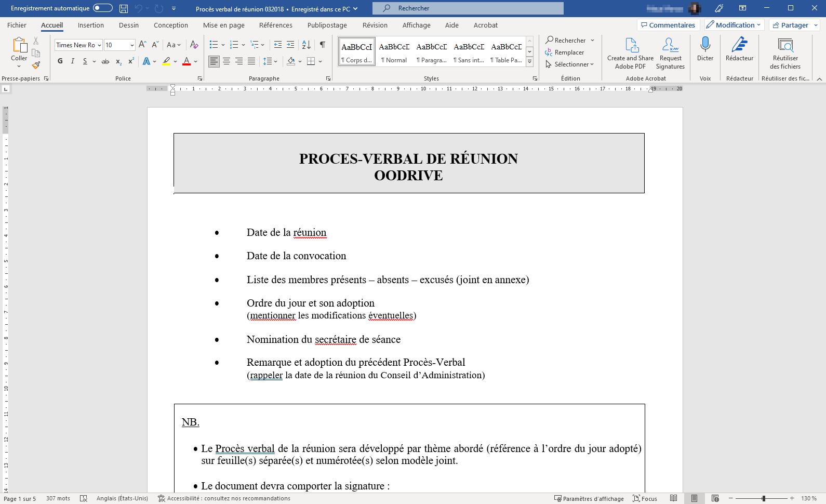
Task: Show paragraph marks with pilcrow icon
Action: point(323,45)
